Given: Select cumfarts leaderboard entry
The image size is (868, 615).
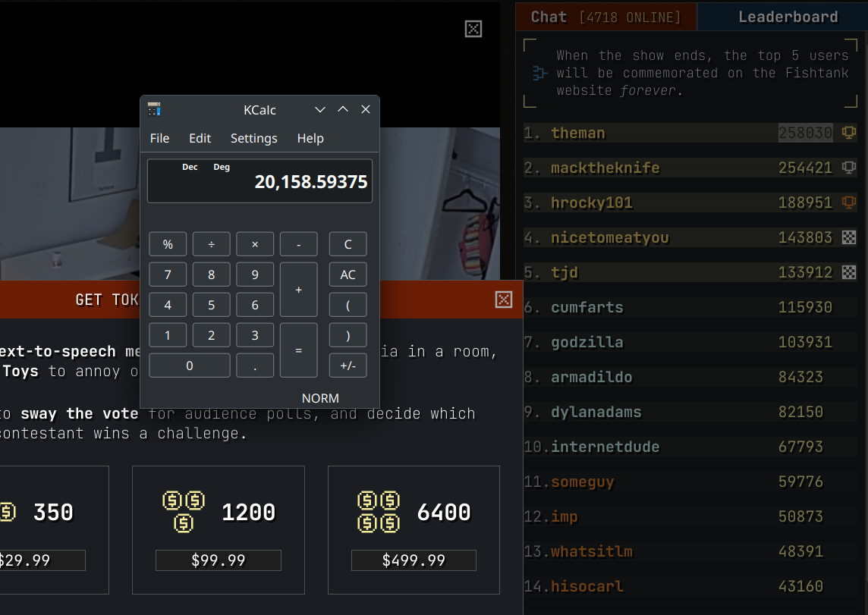Looking at the screenshot, I should 690,307.
